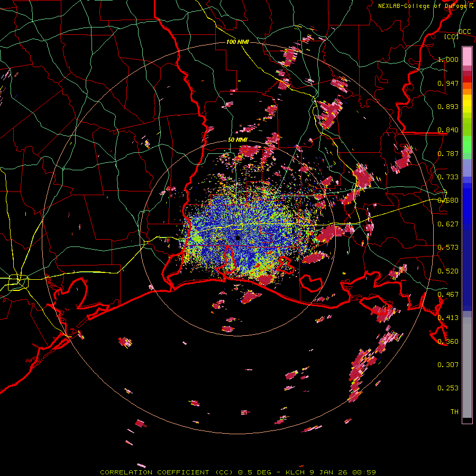Viewport: 476px width, 476px height.
Task: Click the black KLCH radar site dot
Action: pyautogui.click(x=238, y=237)
